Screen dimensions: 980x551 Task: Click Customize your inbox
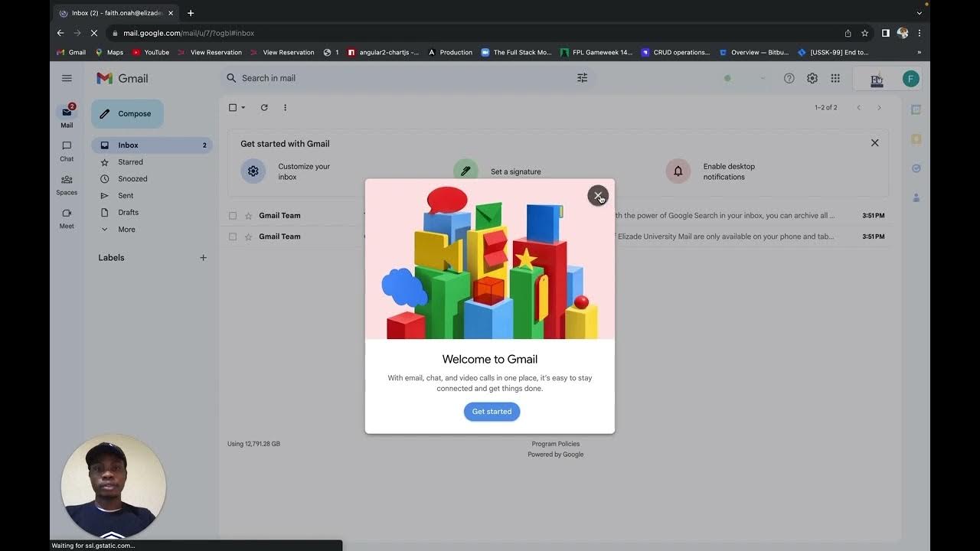(304, 171)
